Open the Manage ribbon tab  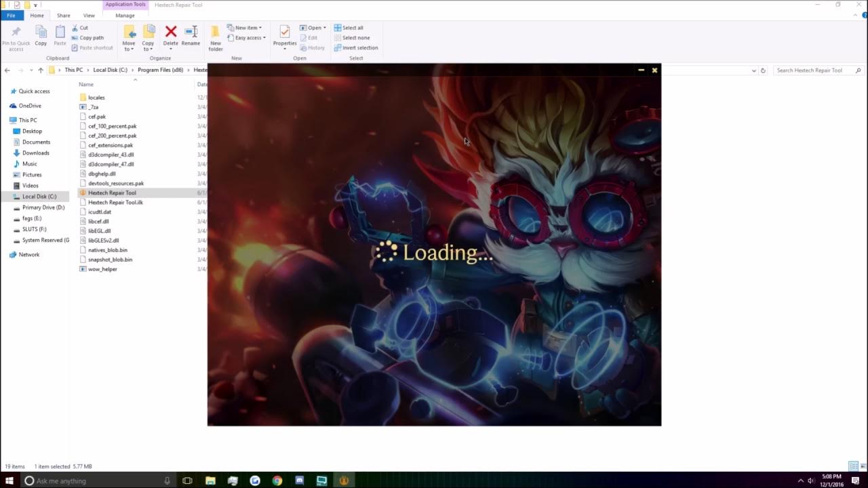[x=125, y=16]
